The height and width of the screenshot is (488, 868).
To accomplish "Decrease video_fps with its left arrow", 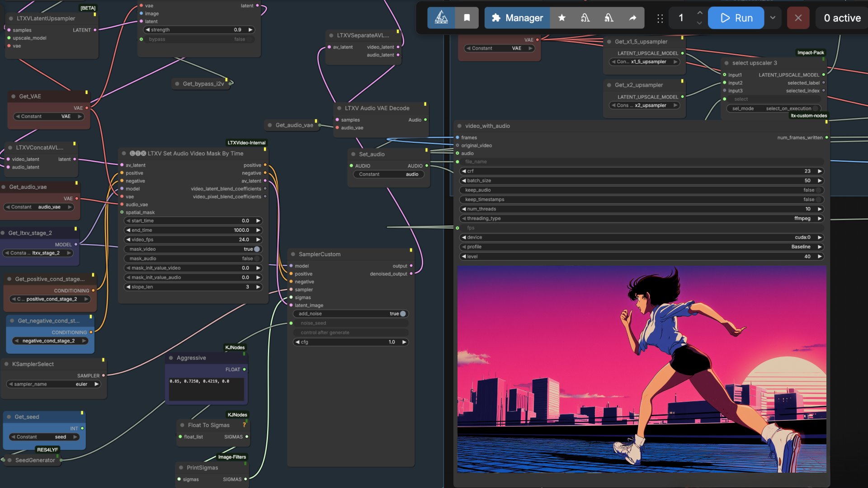I will coord(128,239).
